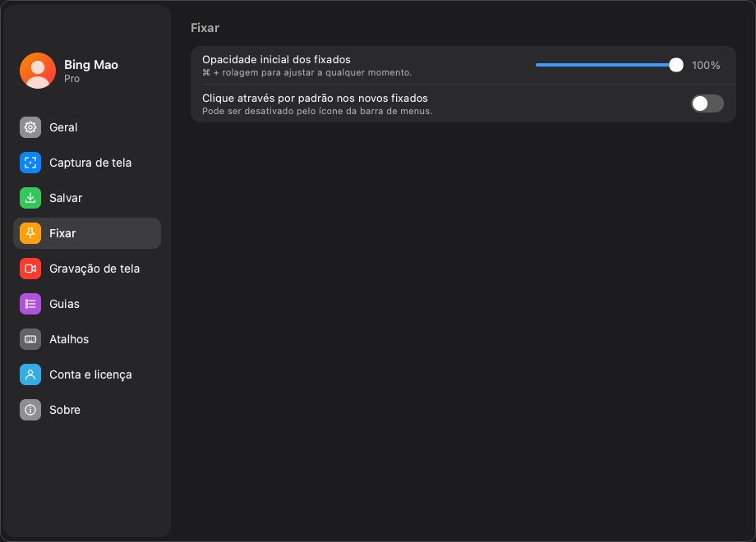Click the purple Guias list icon
Screen dimensions: 756x542
click(30, 304)
